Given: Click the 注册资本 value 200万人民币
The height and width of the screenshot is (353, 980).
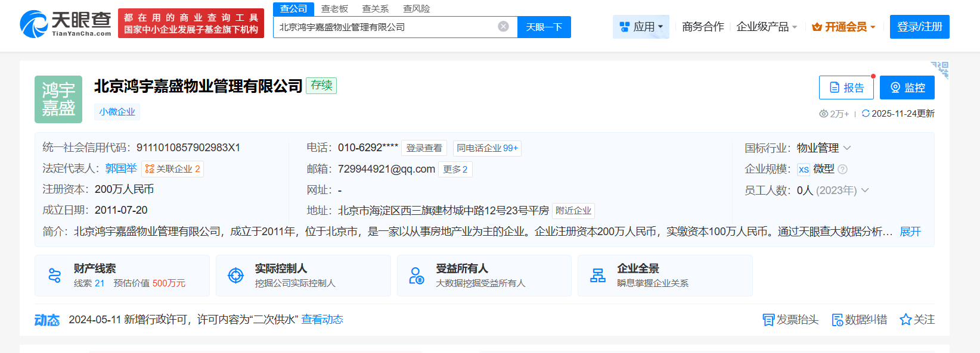Looking at the screenshot, I should tap(124, 189).
